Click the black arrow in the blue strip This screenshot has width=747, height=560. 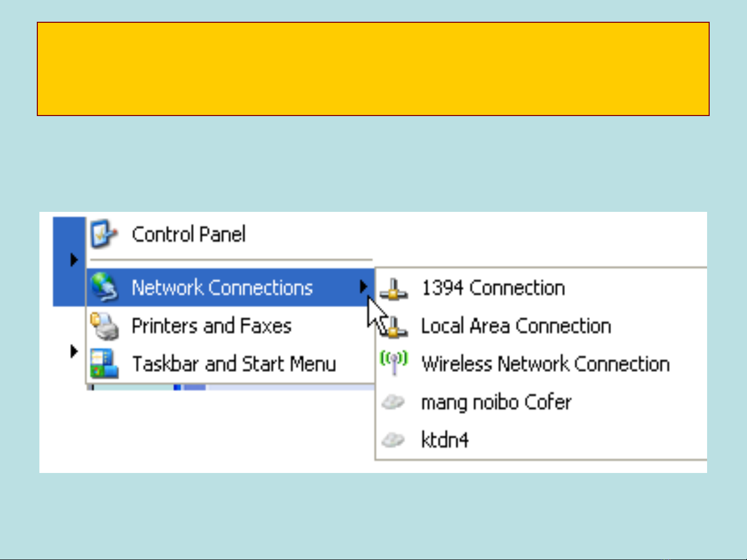coord(74,260)
